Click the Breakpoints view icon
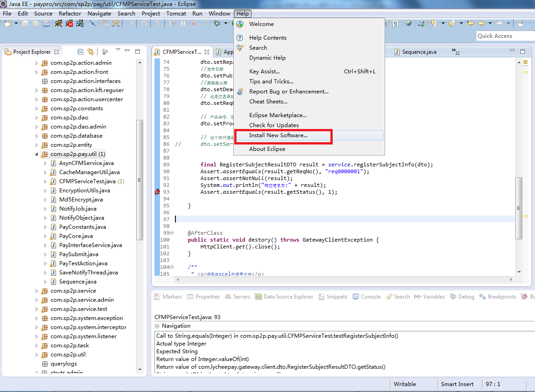 (x=481, y=297)
